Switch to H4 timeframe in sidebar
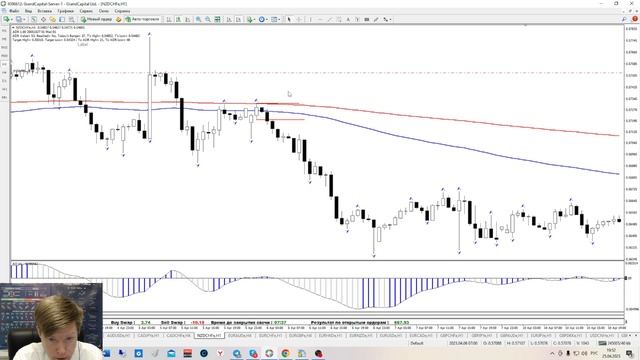640x360 pixels. click(x=4, y=73)
